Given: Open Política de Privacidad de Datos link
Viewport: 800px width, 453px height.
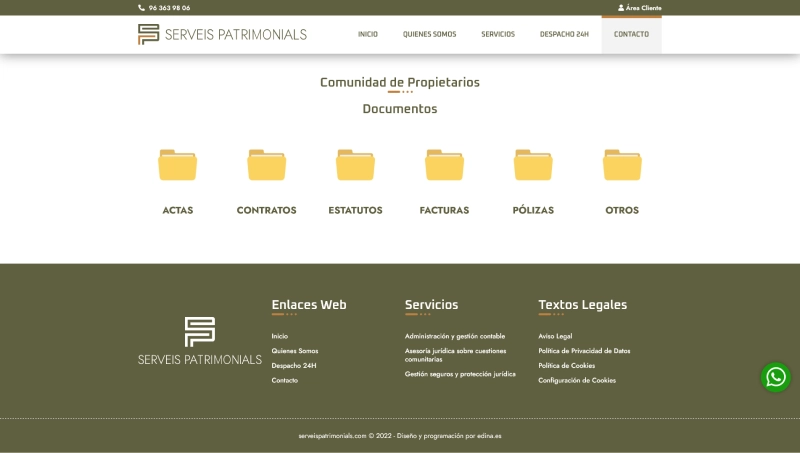Looking at the screenshot, I should (x=584, y=351).
